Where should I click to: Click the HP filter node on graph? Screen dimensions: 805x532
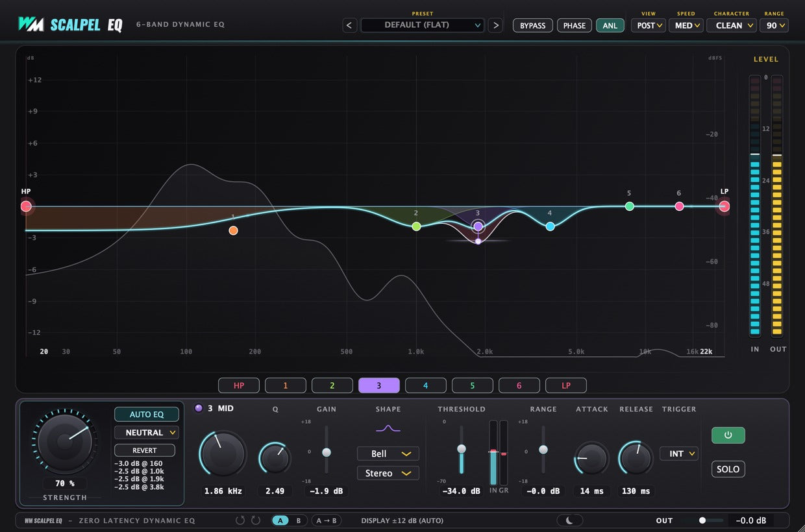[26, 206]
